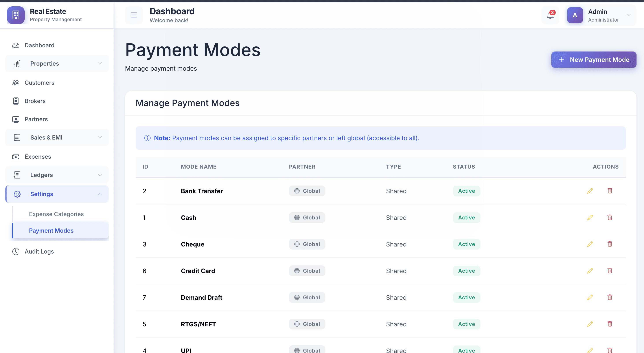
Task: Delete the Demand Draft payment mode
Action: tap(609, 297)
